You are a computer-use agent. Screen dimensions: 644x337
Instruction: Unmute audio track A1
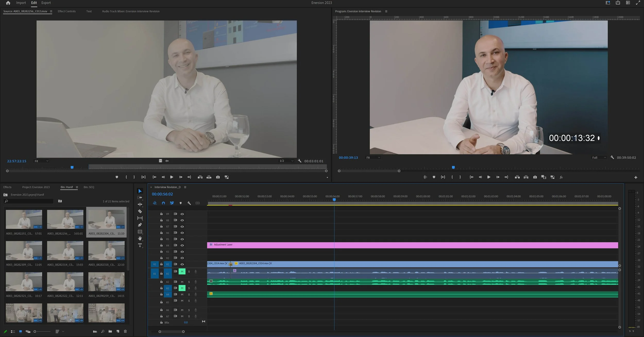(x=182, y=272)
